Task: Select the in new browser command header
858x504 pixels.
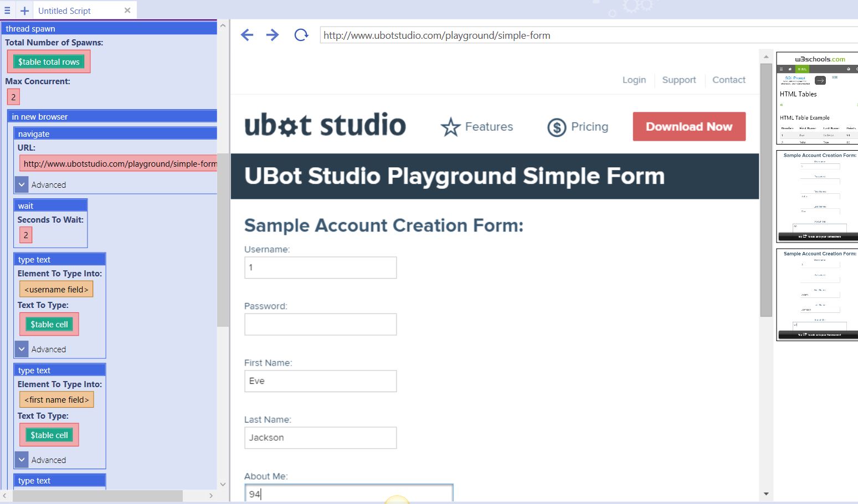Action: pyautogui.click(x=112, y=116)
